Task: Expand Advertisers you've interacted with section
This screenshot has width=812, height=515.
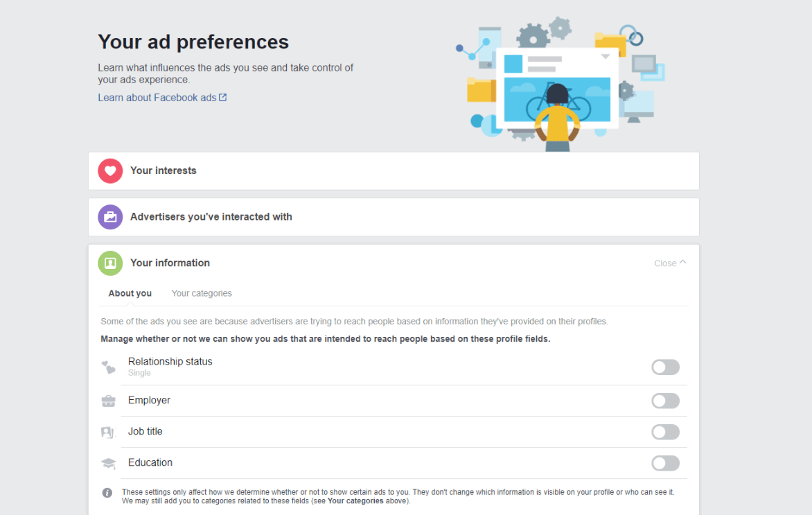Action: (x=394, y=217)
